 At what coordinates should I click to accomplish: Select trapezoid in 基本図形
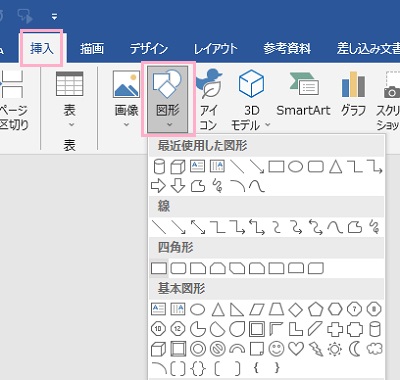[276, 309]
